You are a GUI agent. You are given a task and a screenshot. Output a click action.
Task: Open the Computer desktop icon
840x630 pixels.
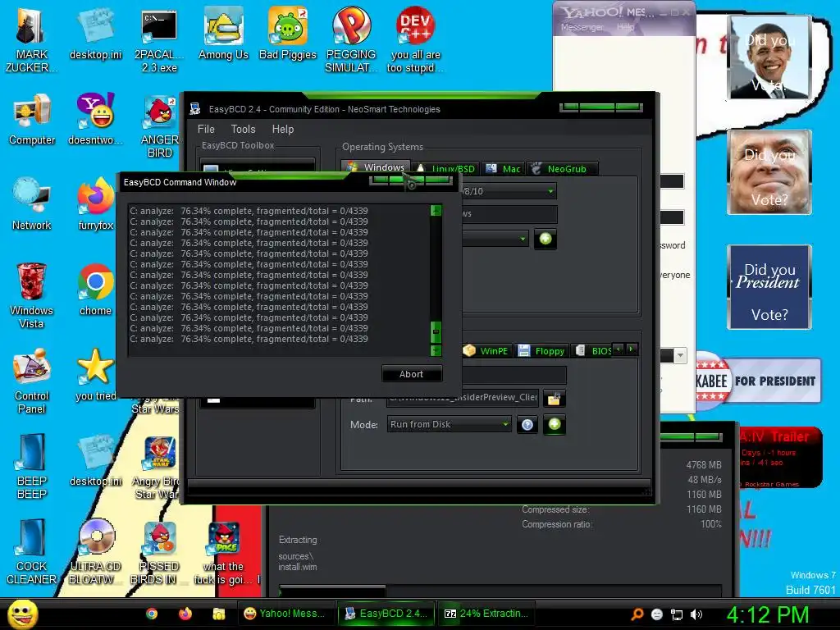[x=32, y=119]
